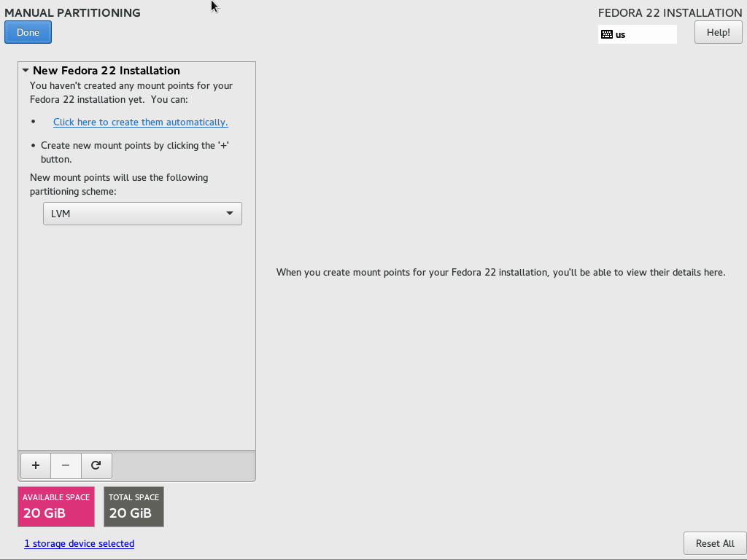Open the '1 storage device selected' link
The height and width of the screenshot is (560, 747).
pyautogui.click(x=79, y=543)
